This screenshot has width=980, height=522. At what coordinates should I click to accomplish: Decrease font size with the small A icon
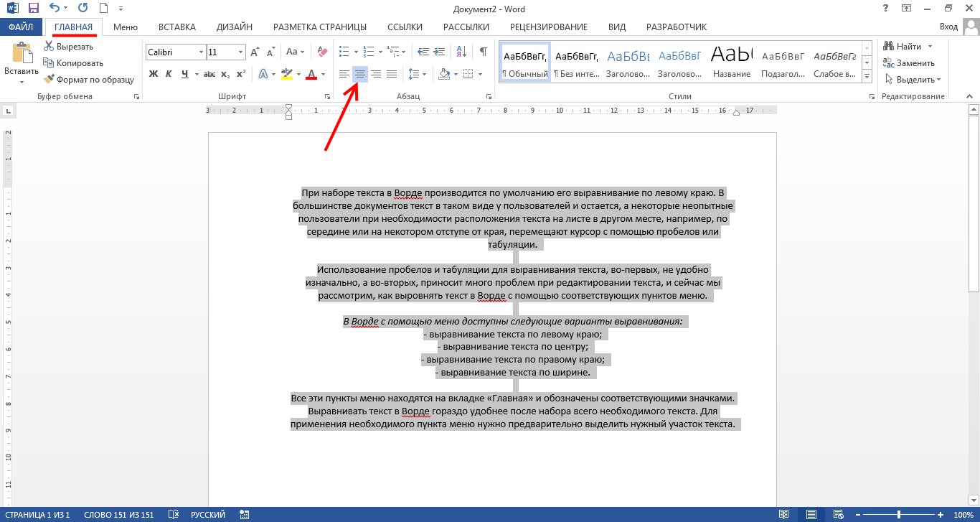click(270, 52)
